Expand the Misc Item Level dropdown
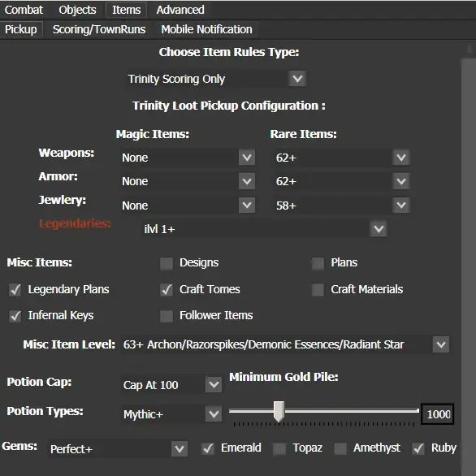The image size is (476, 476). (x=285, y=344)
